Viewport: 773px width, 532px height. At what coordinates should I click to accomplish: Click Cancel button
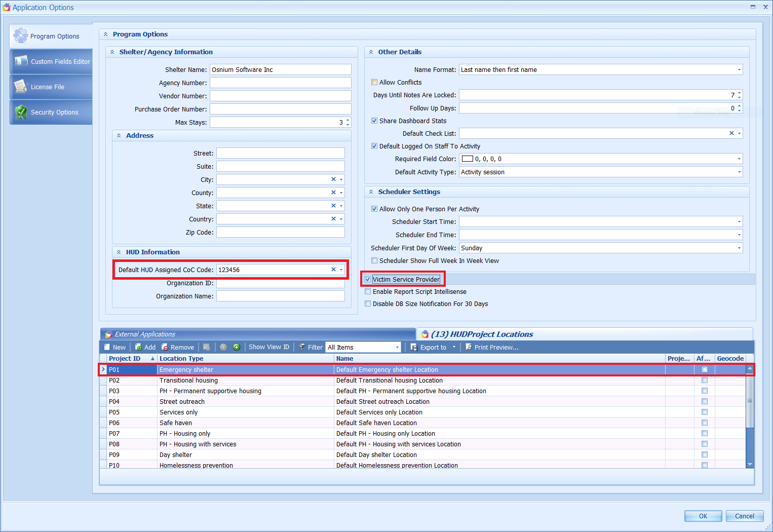click(x=745, y=516)
